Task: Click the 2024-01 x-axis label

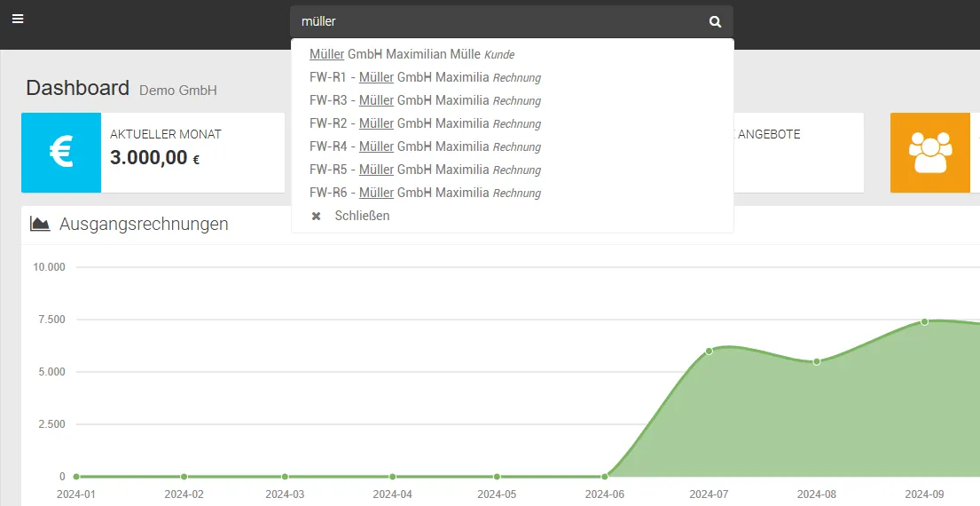Action: click(76, 494)
